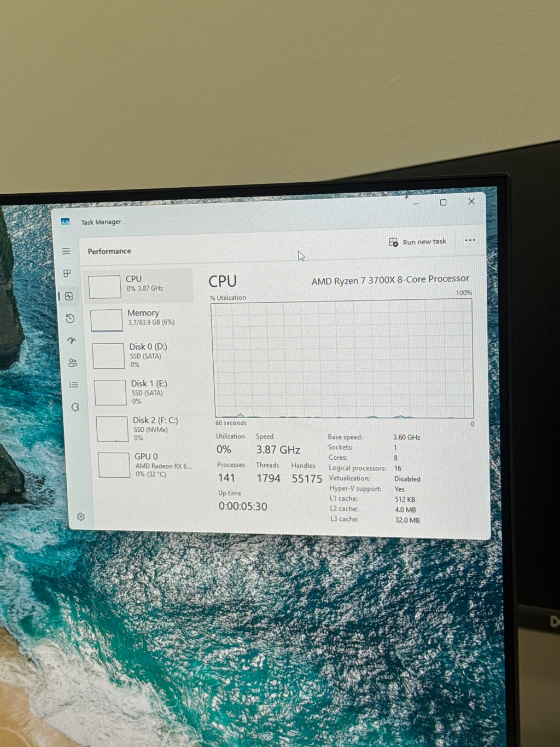This screenshot has width=560, height=747.
Task: Click the CPU utilization graph
Action: point(343,359)
